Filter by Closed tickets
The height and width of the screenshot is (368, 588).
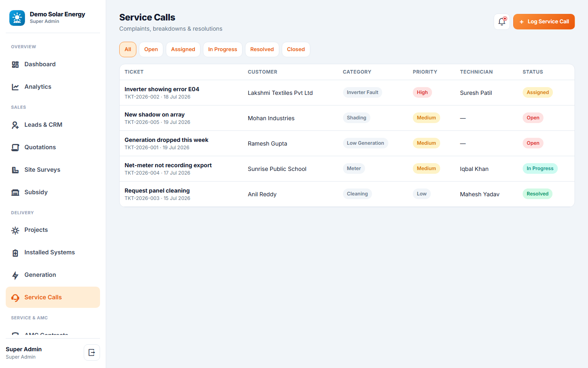pos(296,49)
